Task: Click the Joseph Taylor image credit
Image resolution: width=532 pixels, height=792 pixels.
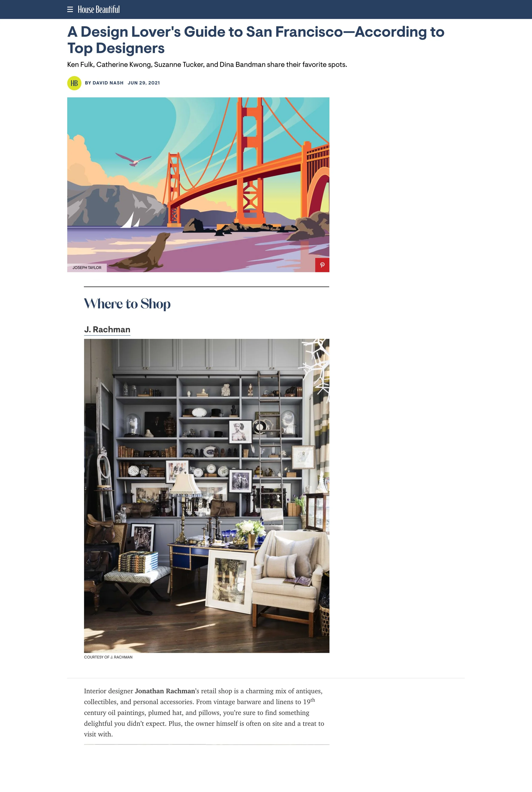Action: pyautogui.click(x=87, y=268)
